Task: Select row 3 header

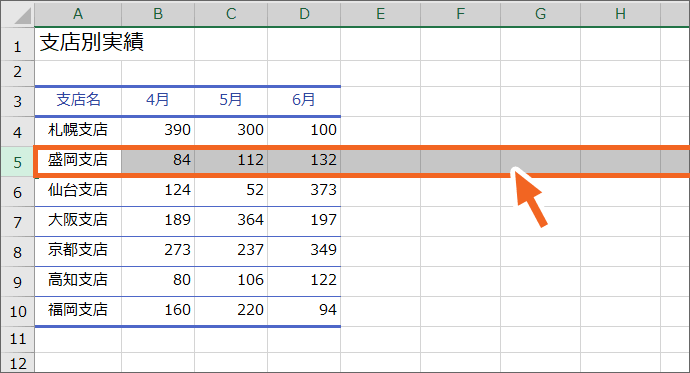Action: [x=18, y=102]
